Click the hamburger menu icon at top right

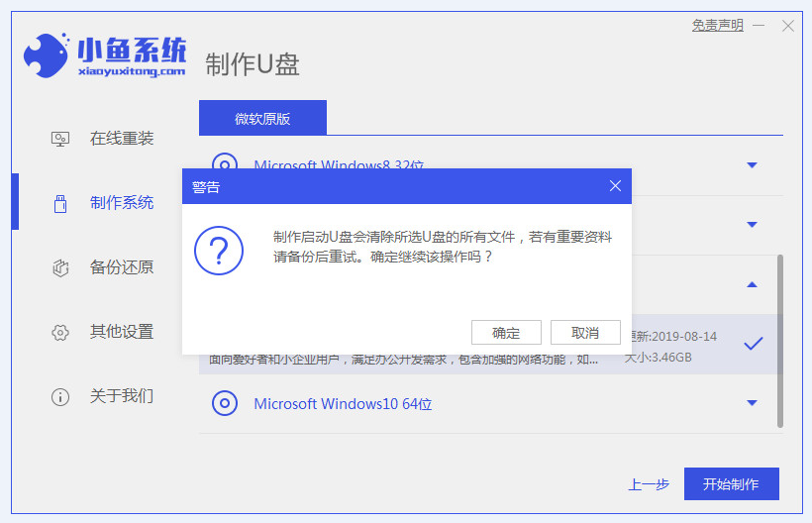click(x=761, y=26)
